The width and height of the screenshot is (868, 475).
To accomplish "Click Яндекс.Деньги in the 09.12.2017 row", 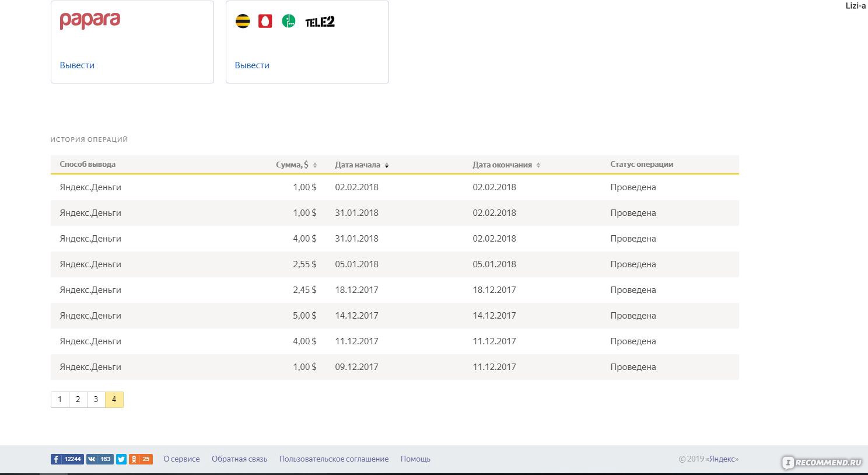I will click(x=90, y=367).
